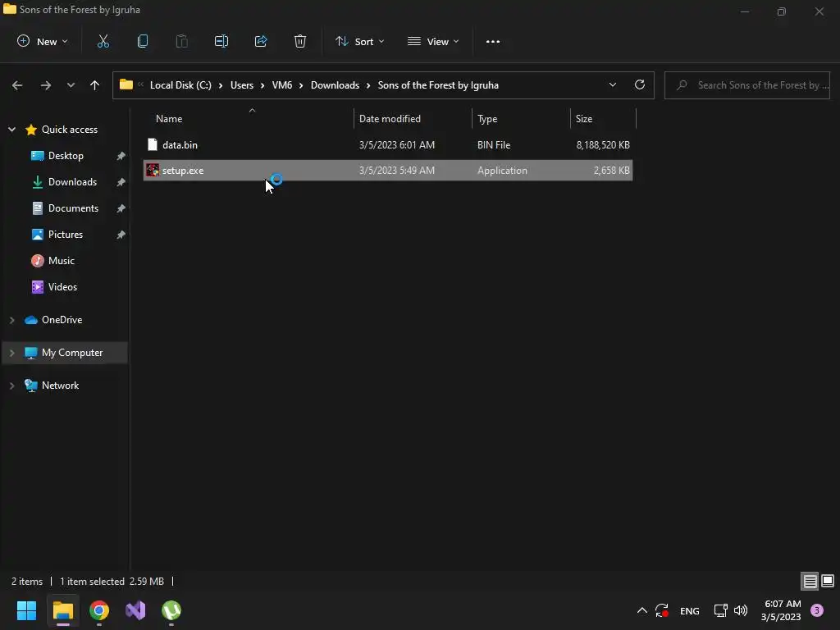Image resolution: width=840 pixels, height=630 pixels.
Task: Expand the My Computer tree node
Action: pos(11,353)
